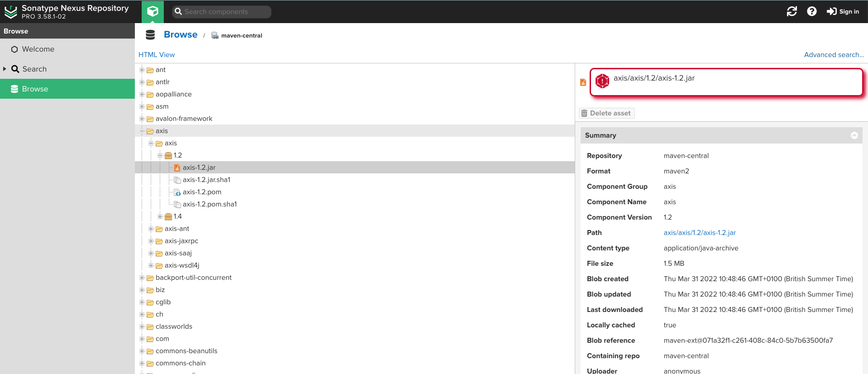The width and height of the screenshot is (868, 374).
Task: Click the file icon of axis-1.2.pom.sha1
Action: [x=177, y=205]
